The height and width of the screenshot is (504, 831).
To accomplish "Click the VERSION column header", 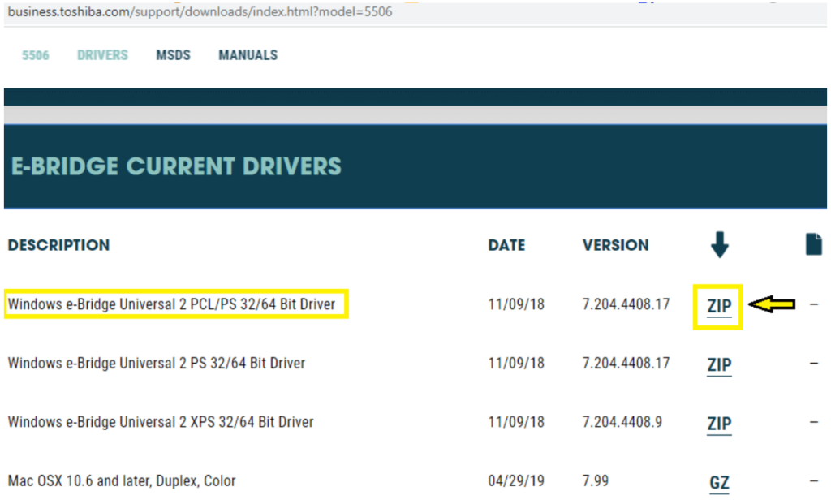I will coord(615,245).
